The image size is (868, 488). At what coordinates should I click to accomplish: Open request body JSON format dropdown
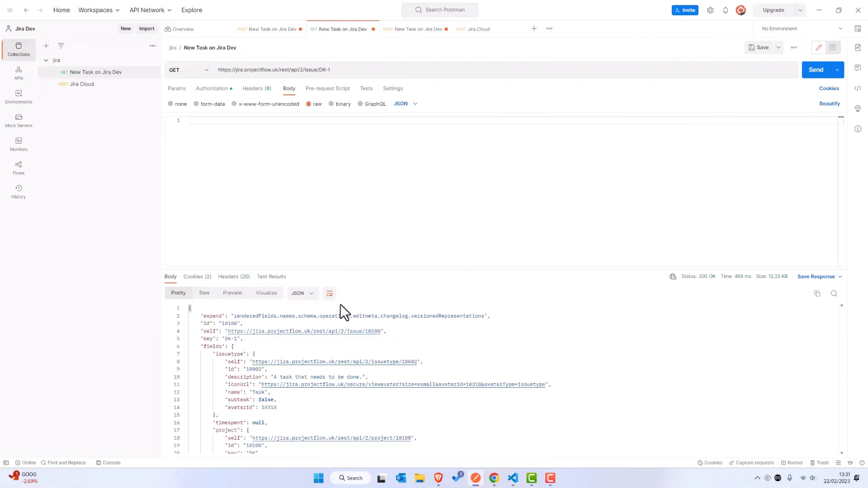click(x=406, y=104)
